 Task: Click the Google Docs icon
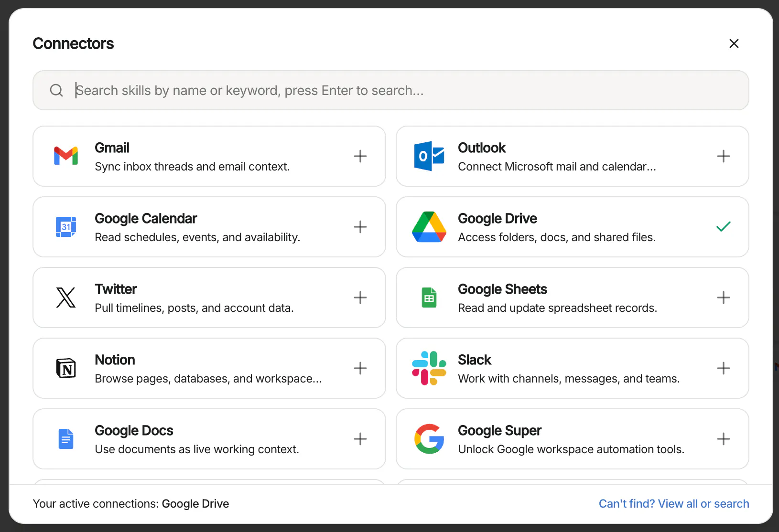coord(66,439)
